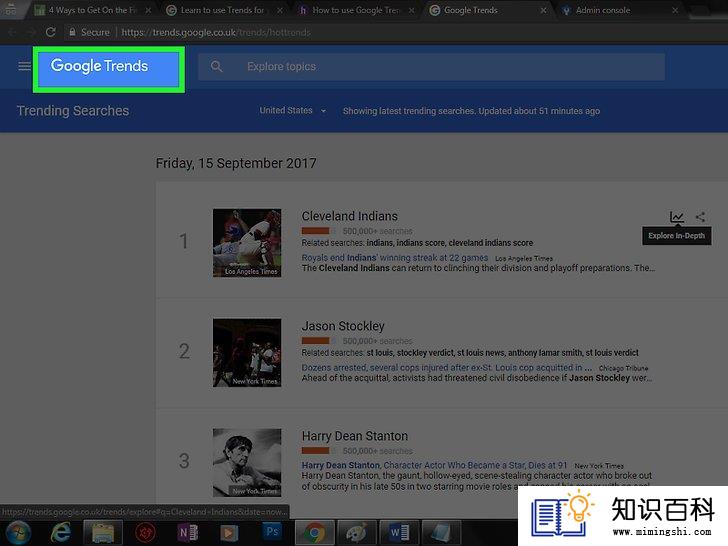Close the Admin console tab
The image size is (728, 546).
click(x=675, y=10)
